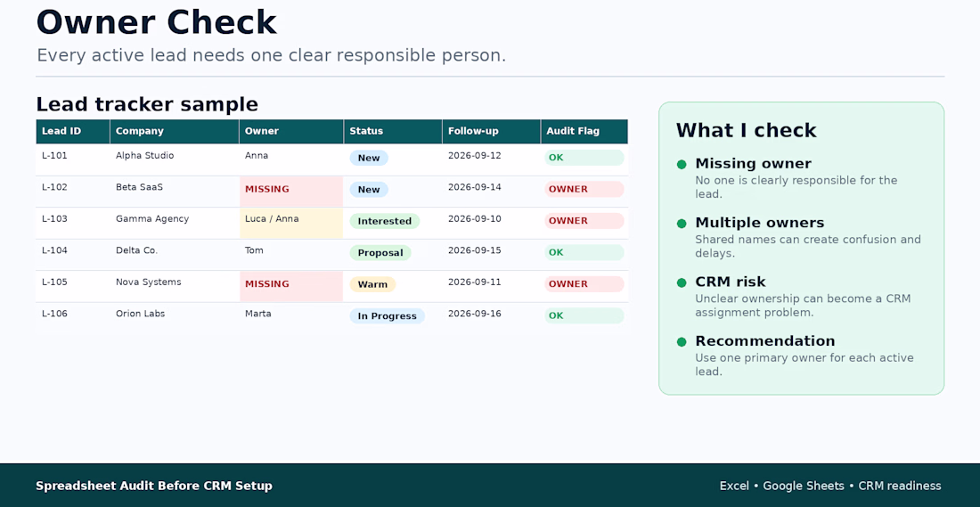Click the "What I check" panel heading
This screenshot has height=507, width=980.
(x=747, y=131)
